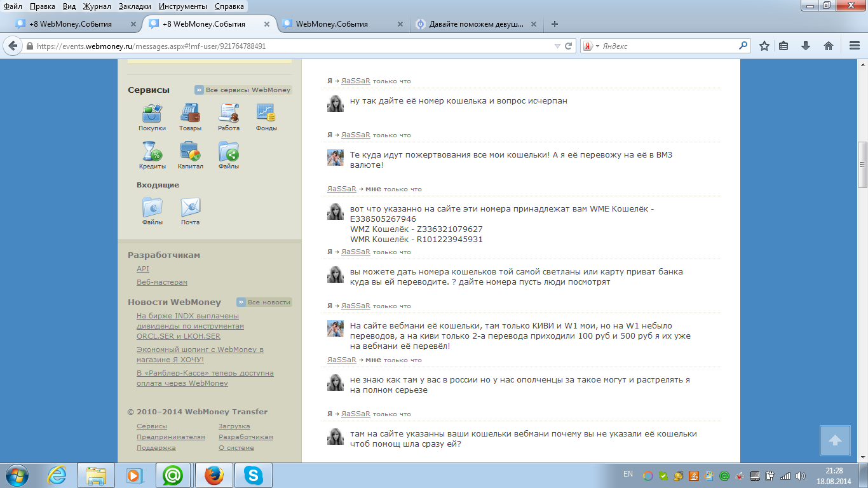
Task: Open the Товары service icon
Action: coord(190,113)
